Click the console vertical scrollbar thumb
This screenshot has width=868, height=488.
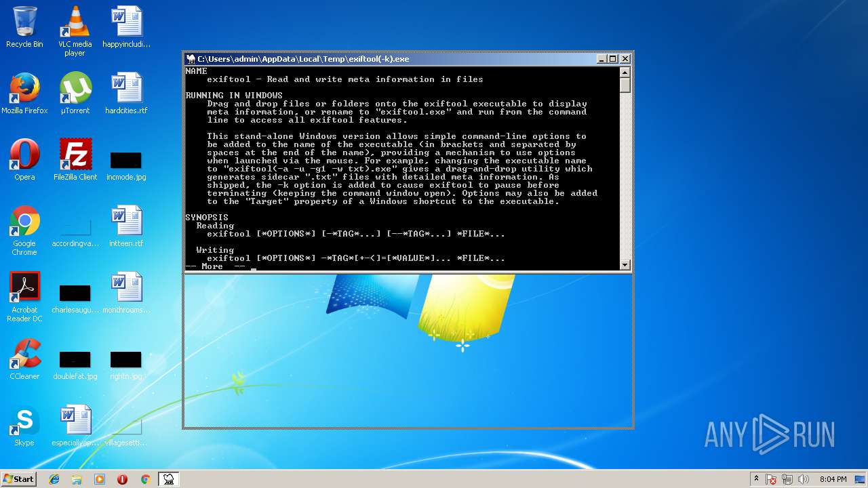[625, 85]
